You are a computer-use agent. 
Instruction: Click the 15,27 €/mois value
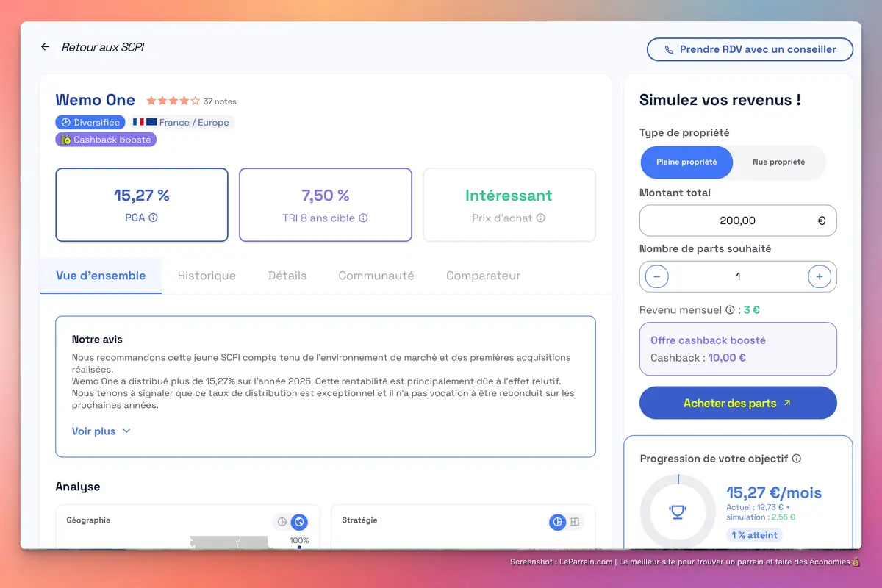(774, 493)
